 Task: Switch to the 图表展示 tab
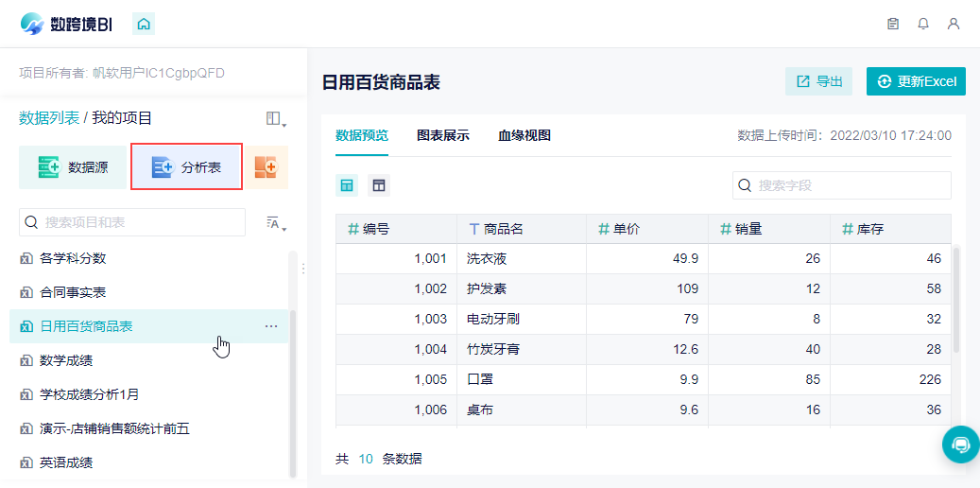pyautogui.click(x=443, y=135)
